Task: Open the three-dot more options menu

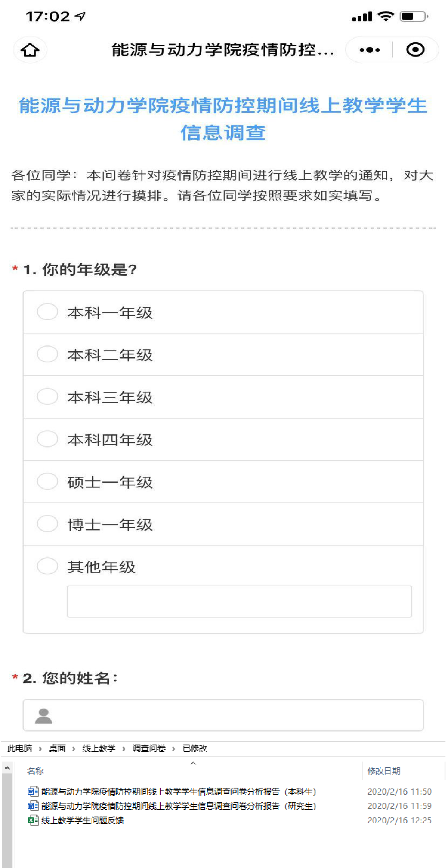Action: [370, 50]
